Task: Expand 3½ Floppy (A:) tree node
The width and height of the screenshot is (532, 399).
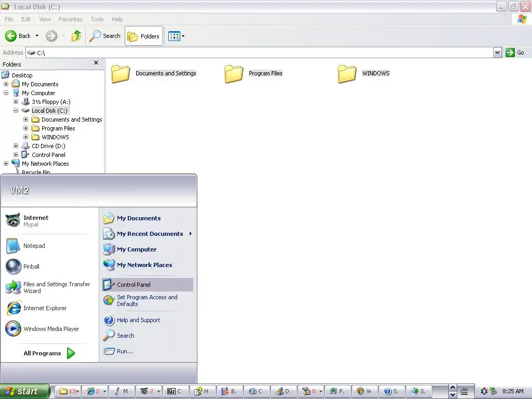Action: [16, 101]
